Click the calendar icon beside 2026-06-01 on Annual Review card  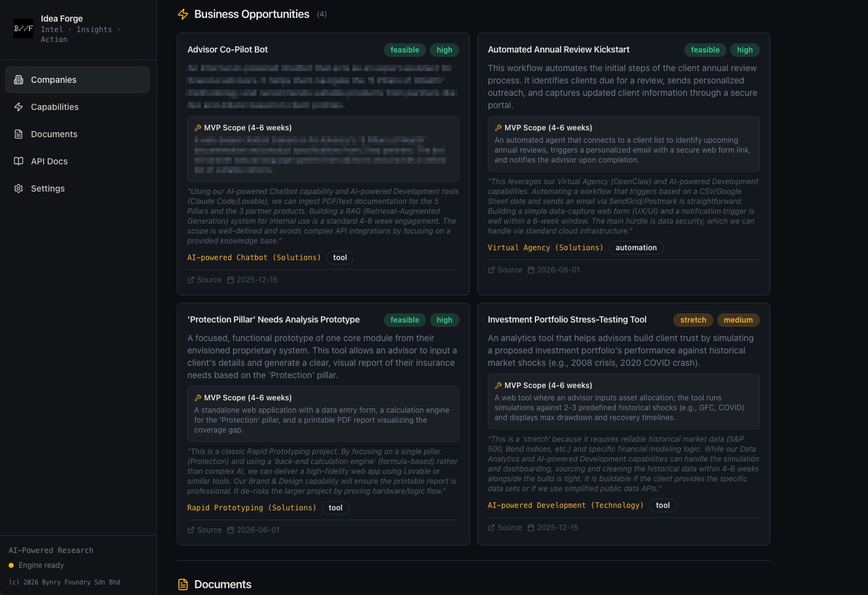531,270
